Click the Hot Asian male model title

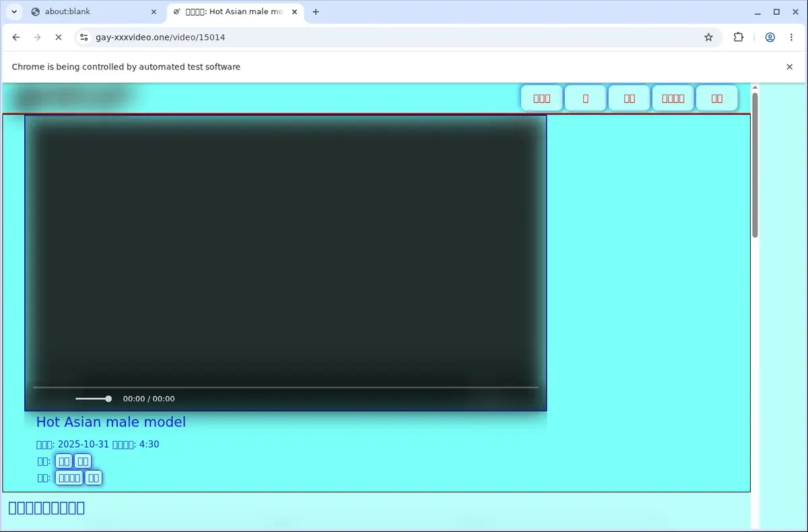[111, 422]
